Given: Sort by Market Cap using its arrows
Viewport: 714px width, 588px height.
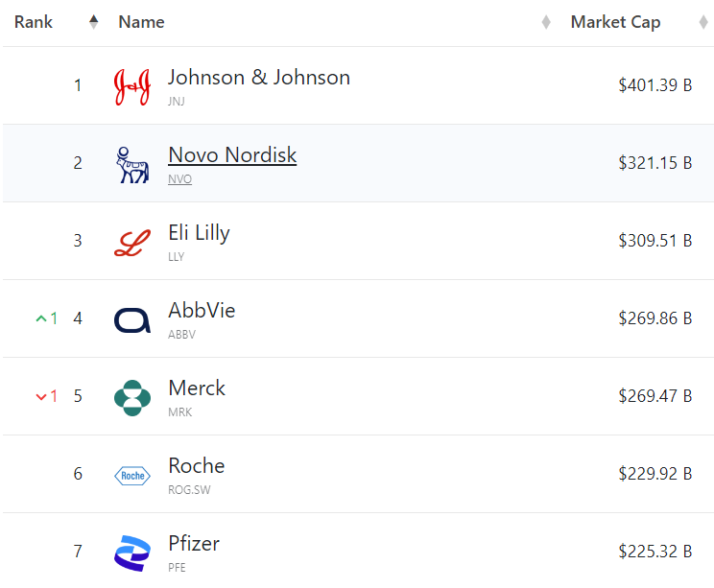Looking at the screenshot, I should coord(703,22).
